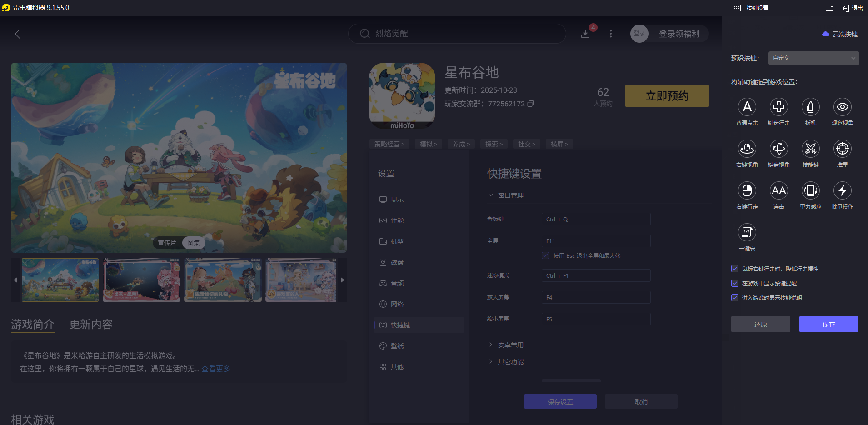The height and width of the screenshot is (425, 868).
Task: Disable reduce walking inertia on right-click walk
Action: [x=735, y=269]
